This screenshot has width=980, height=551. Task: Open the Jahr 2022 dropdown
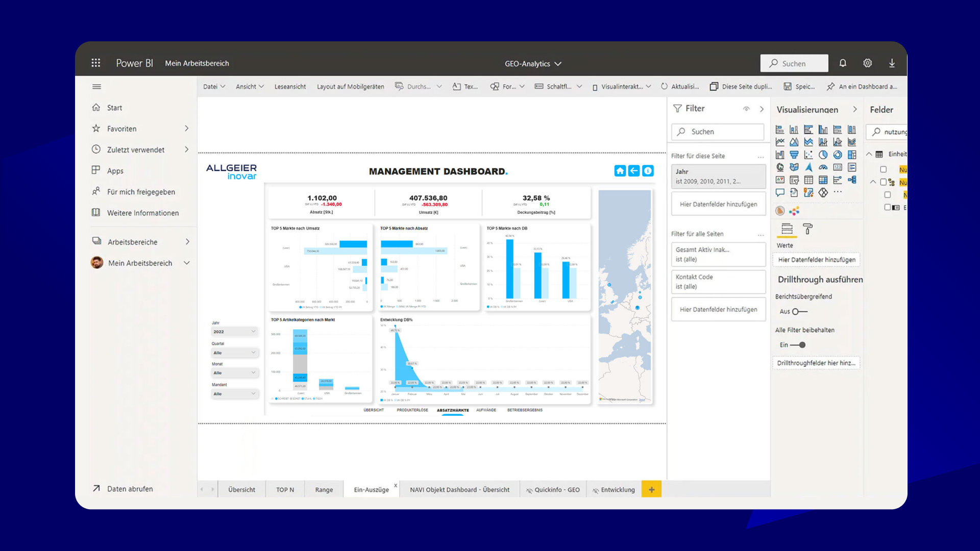point(235,332)
